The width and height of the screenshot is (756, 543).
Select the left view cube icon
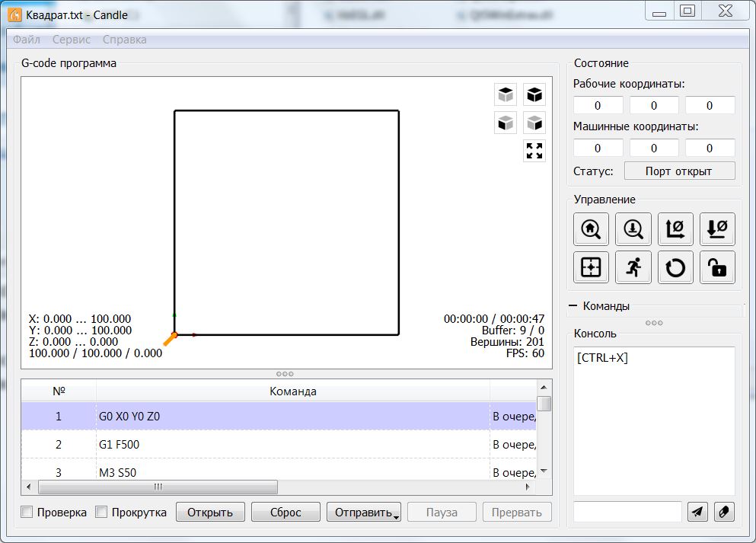[x=534, y=123]
